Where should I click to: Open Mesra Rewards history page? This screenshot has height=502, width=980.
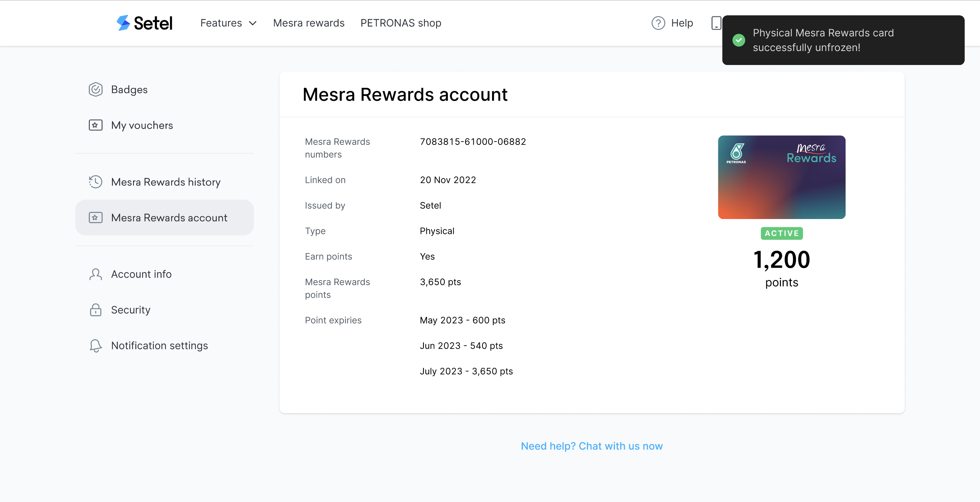164,182
